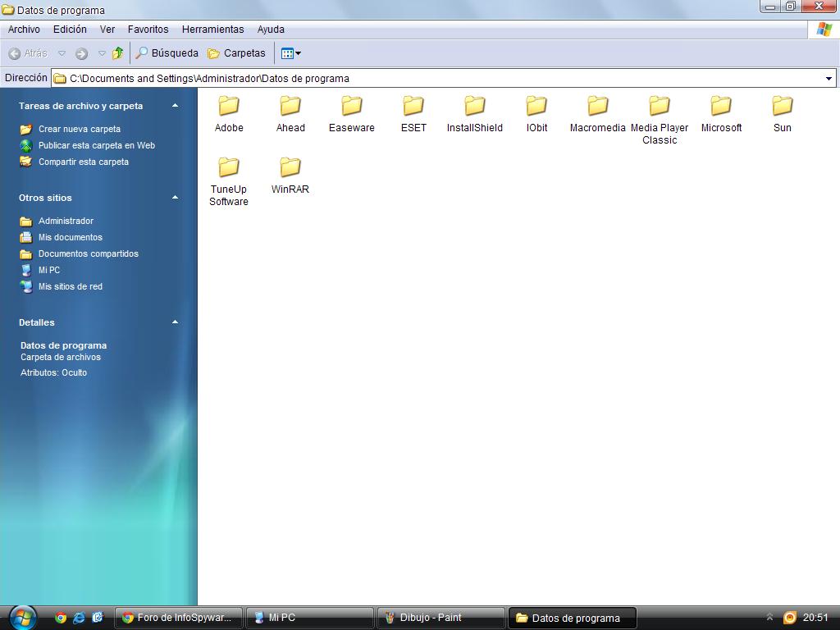Open the IObit folder
Viewport: 840px width, 630px height.
coord(536,113)
